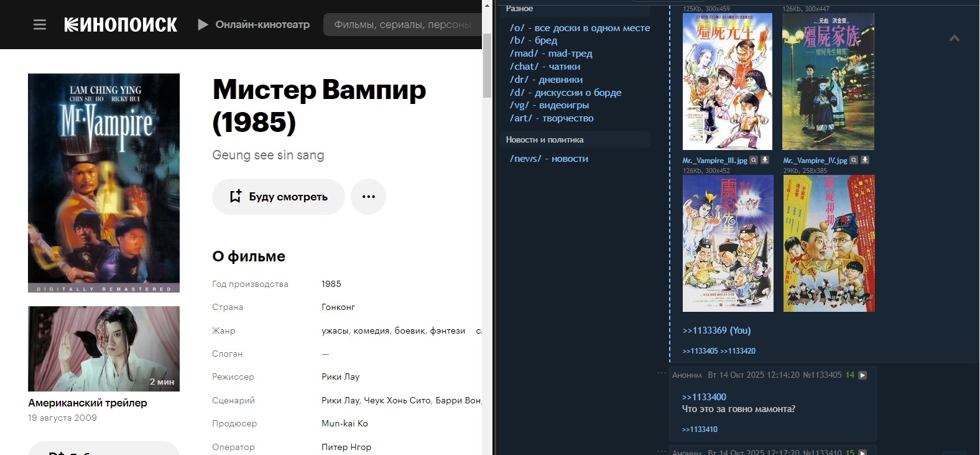Open the /news/ - новости board
The height and width of the screenshot is (455, 980).
click(x=548, y=159)
